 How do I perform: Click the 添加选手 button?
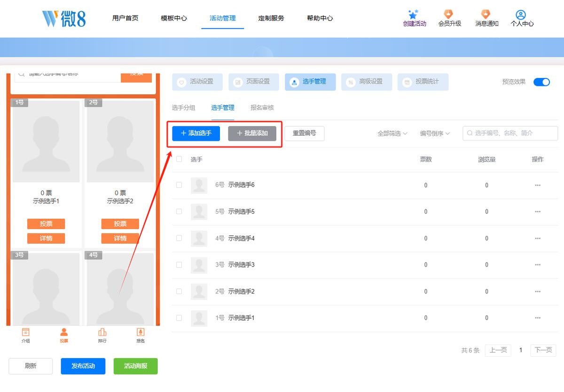click(196, 133)
